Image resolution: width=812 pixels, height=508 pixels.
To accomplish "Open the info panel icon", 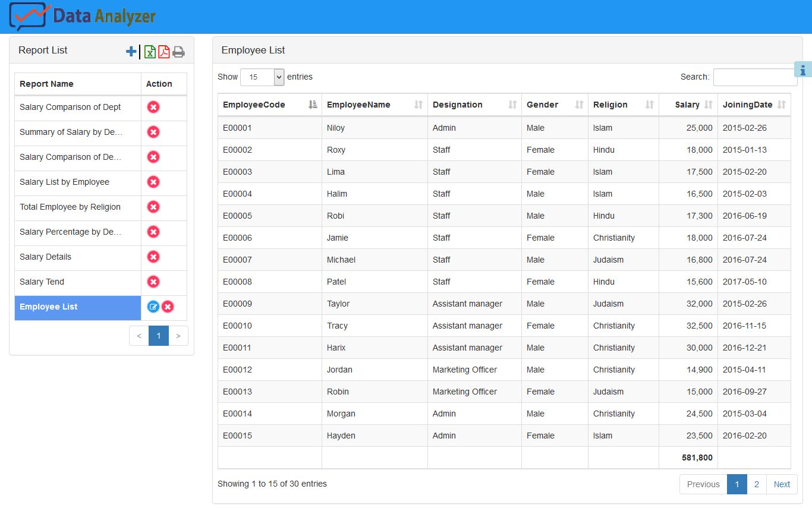I will [802, 70].
